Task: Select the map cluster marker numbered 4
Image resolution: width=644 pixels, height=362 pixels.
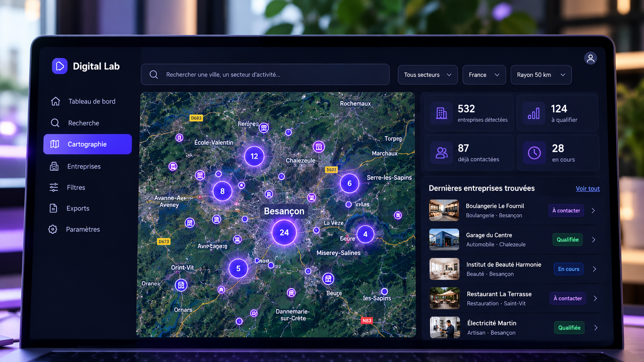Action: 365,234
